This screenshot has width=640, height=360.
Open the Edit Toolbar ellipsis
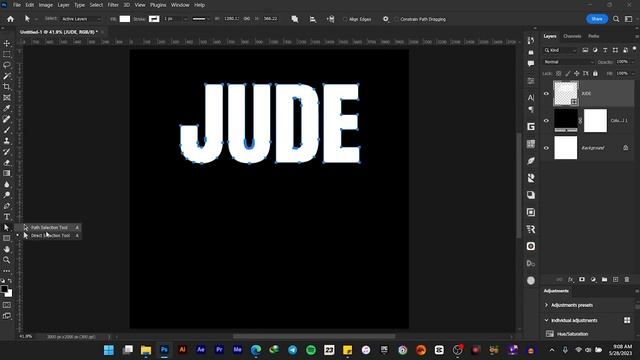(x=7, y=271)
